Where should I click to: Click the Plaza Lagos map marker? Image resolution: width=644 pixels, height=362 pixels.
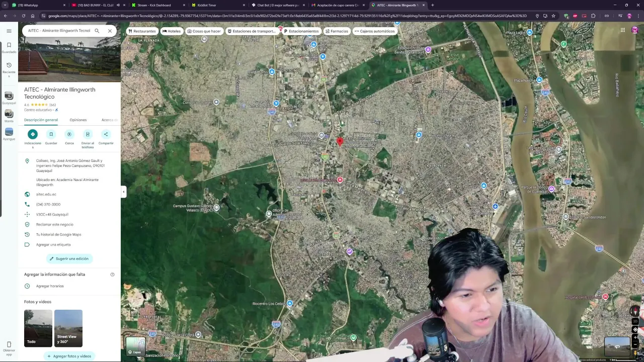[529, 32]
